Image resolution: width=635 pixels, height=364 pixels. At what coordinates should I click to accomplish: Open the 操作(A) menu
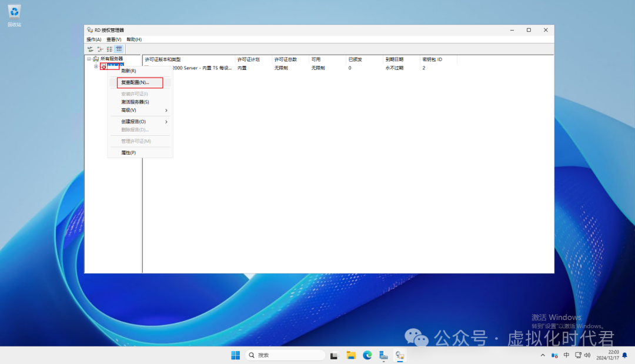[94, 39]
